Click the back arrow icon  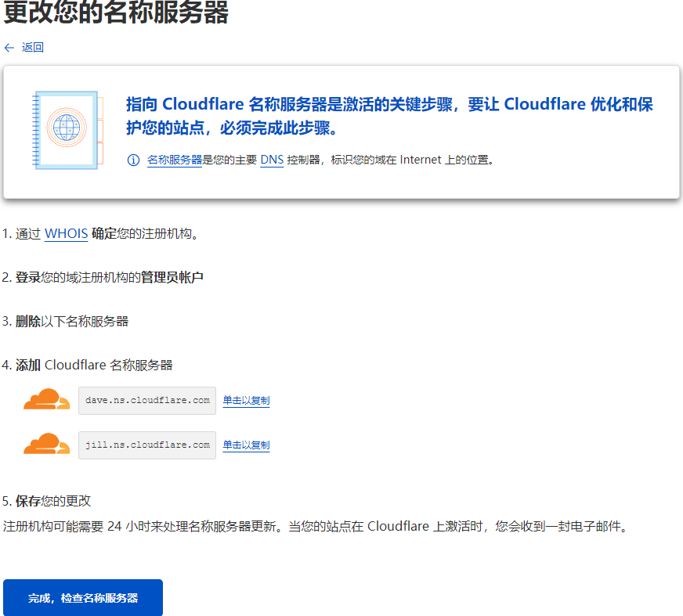9,48
